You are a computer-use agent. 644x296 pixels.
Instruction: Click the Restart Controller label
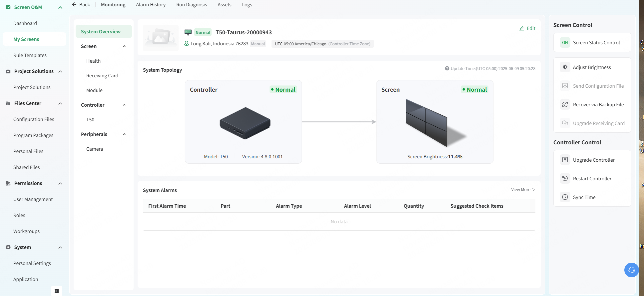click(592, 179)
